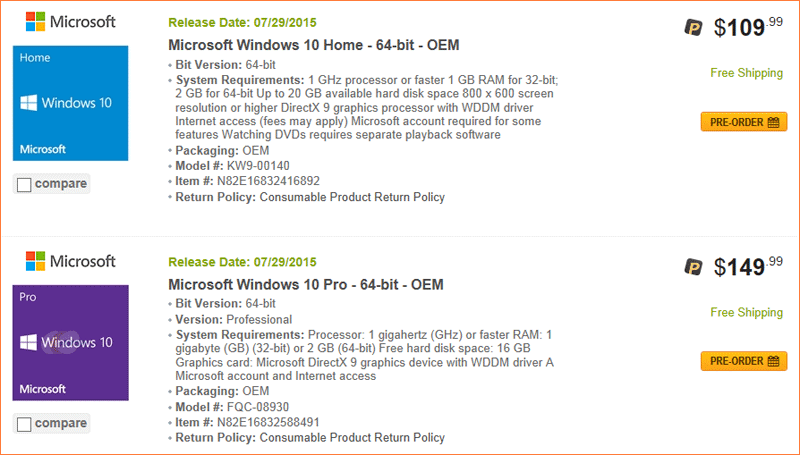Screen dimensions: 800x455
Task: Click the P badge icon beside $149.99
Action: 693,266
